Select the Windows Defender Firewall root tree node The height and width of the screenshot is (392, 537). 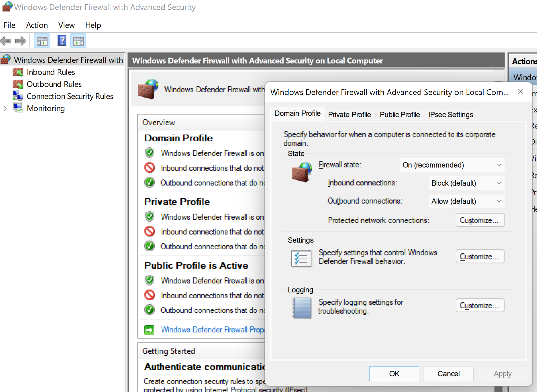[68, 60]
